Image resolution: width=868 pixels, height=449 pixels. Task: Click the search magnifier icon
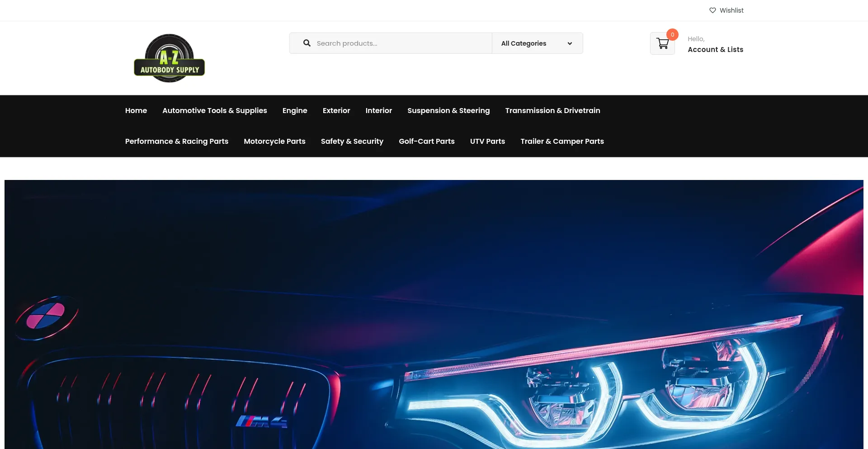[x=307, y=43]
